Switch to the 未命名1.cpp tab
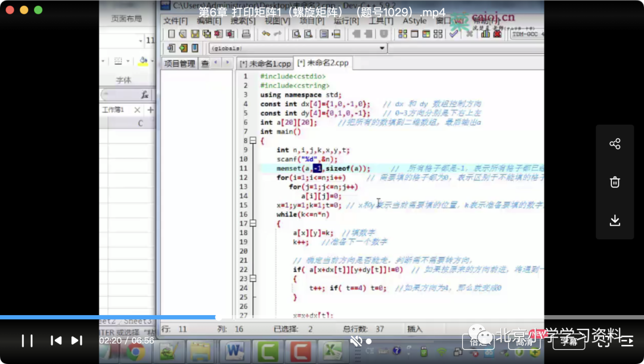The width and height of the screenshot is (644, 364). pyautogui.click(x=265, y=64)
